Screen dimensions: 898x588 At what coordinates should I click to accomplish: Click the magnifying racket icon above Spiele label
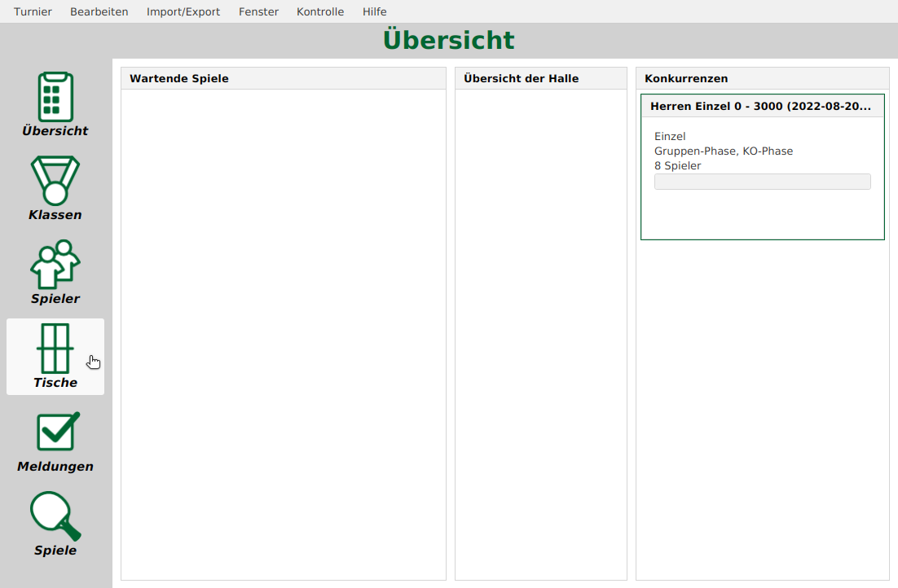coord(55,516)
